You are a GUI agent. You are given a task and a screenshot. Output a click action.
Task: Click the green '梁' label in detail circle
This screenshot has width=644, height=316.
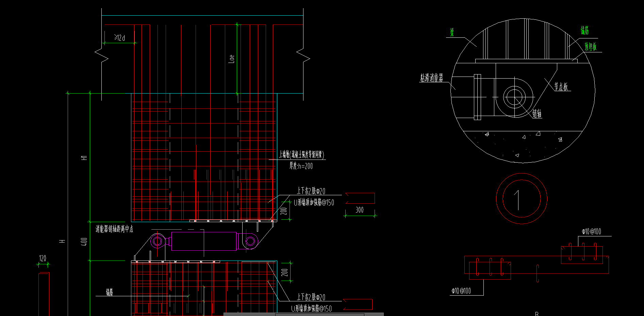point(452,32)
